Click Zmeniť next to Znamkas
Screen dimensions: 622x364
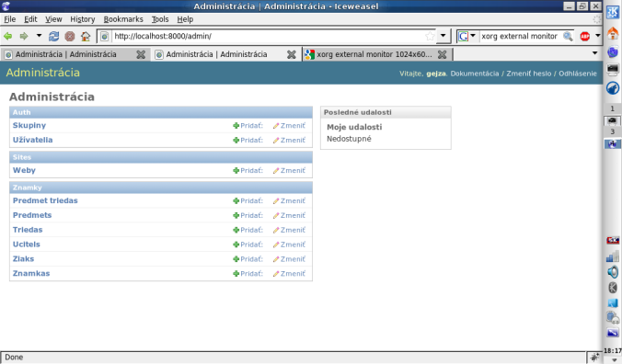tap(289, 273)
